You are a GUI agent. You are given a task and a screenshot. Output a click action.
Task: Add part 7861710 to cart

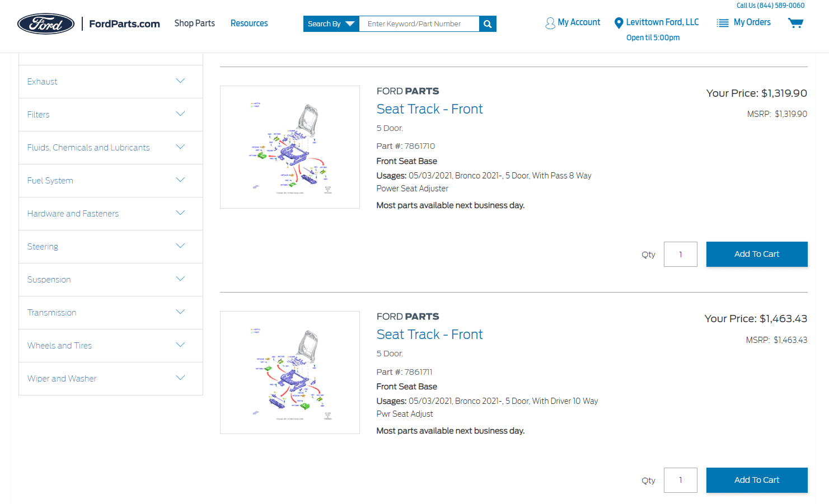(x=757, y=254)
